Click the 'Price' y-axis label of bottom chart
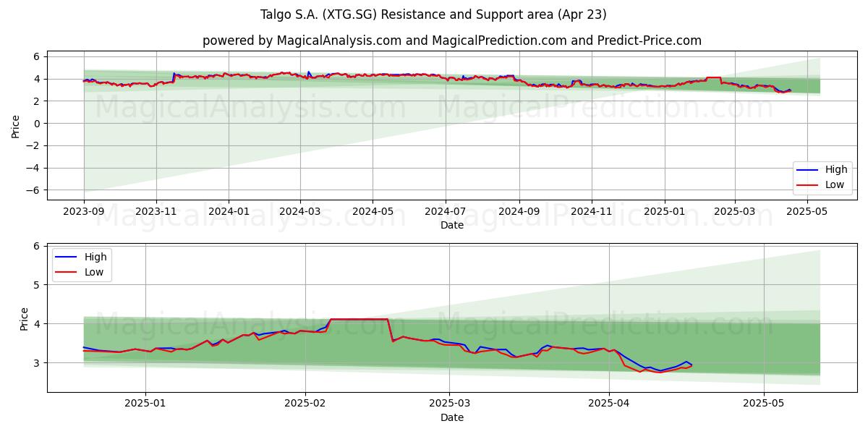The width and height of the screenshot is (868, 434). [x=24, y=318]
